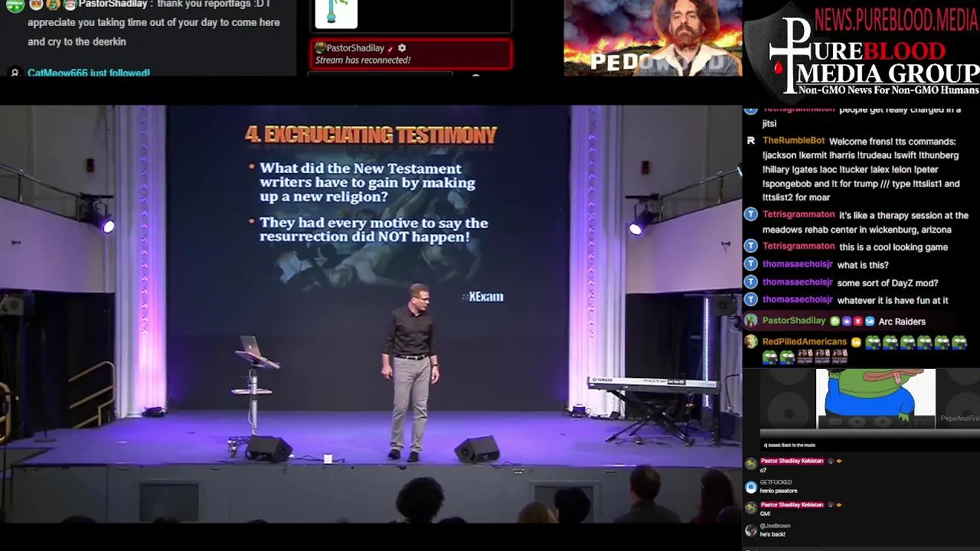Click Pastor Shadilay Kekistan name above 'GM!'
The width and height of the screenshot is (980, 551).
(792, 504)
